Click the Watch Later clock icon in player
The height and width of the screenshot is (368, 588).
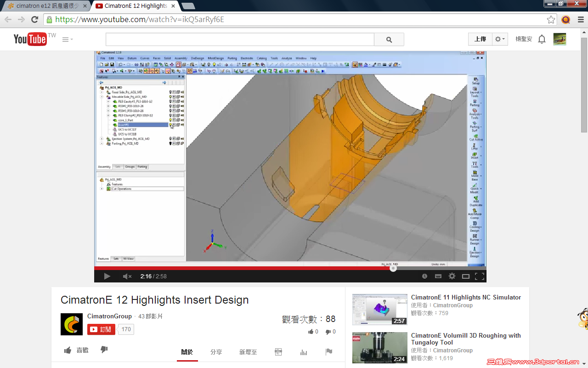click(424, 276)
